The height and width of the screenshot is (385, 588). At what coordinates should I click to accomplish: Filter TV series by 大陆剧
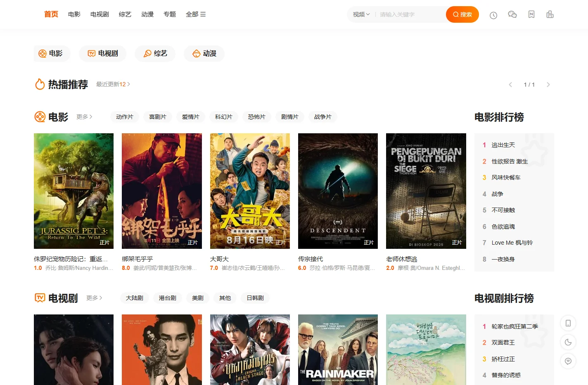pos(135,298)
